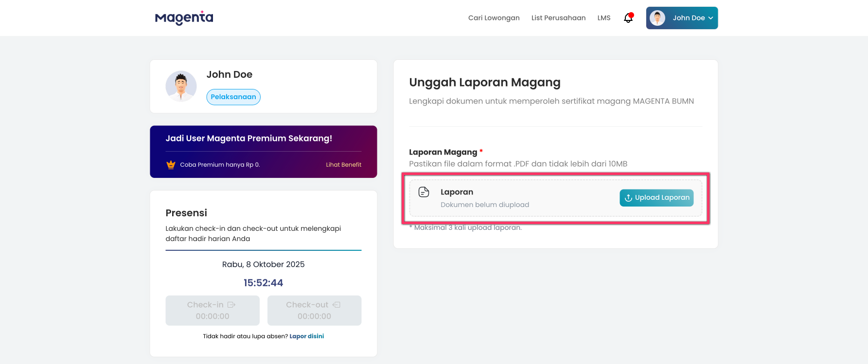Click the Lapor disini link
The image size is (868, 364).
[x=306, y=336]
